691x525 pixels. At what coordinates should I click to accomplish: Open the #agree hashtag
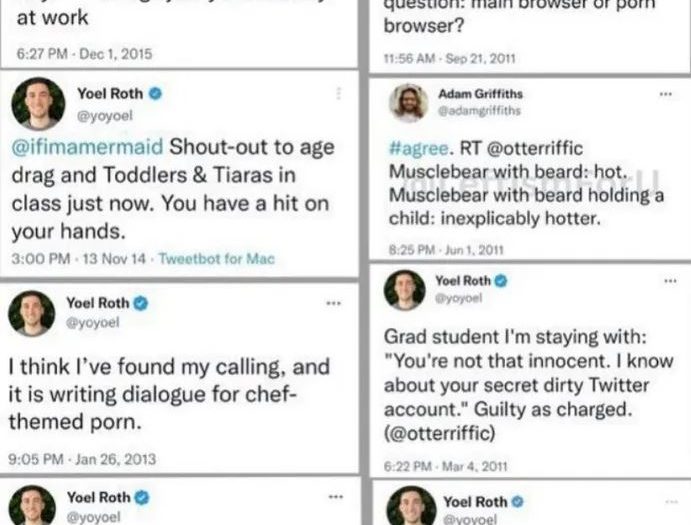[411, 149]
